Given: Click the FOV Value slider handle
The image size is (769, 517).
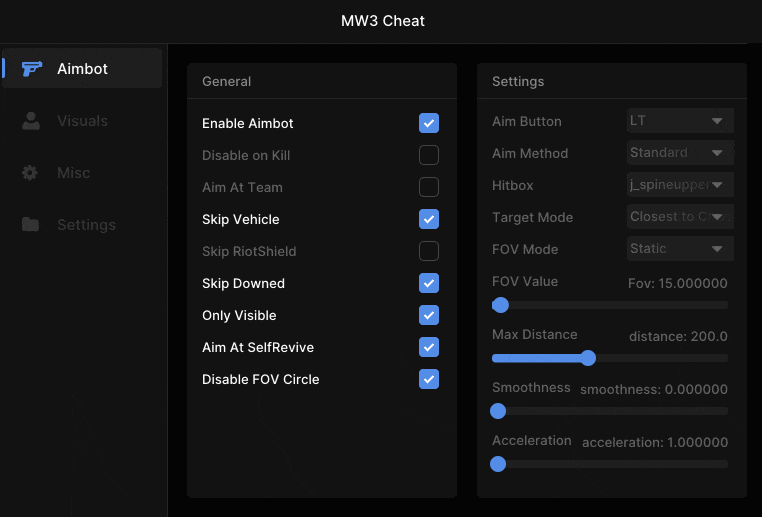Looking at the screenshot, I should point(500,305).
